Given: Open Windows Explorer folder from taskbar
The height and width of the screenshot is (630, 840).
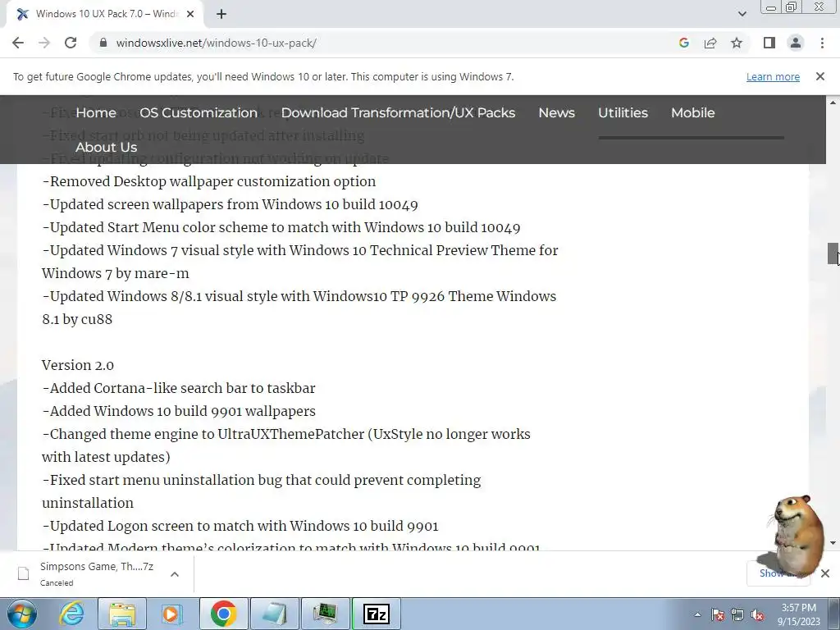Looking at the screenshot, I should click(x=122, y=614).
